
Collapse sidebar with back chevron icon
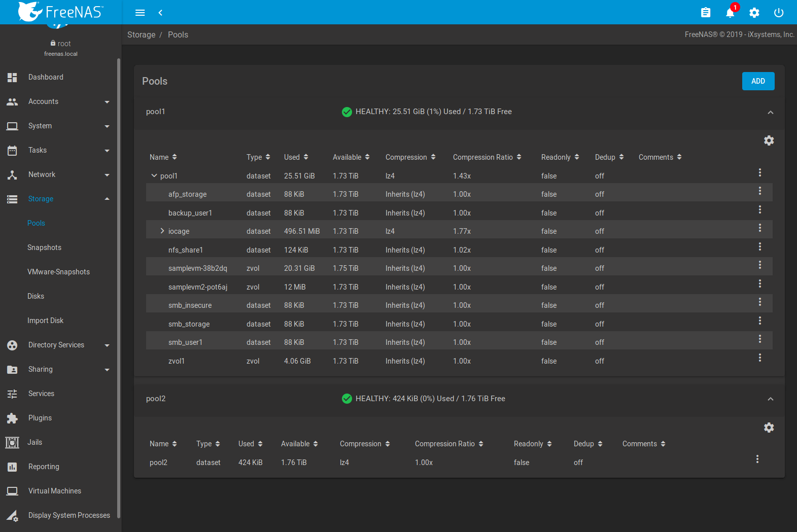point(160,13)
